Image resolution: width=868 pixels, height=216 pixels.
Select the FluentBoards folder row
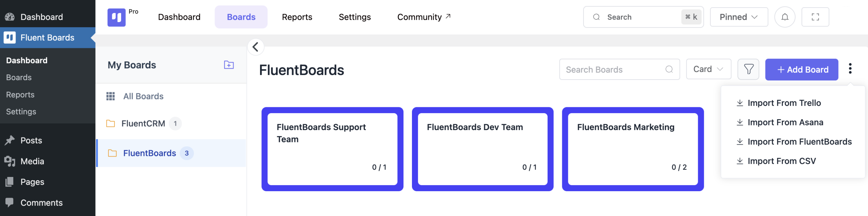click(171, 153)
